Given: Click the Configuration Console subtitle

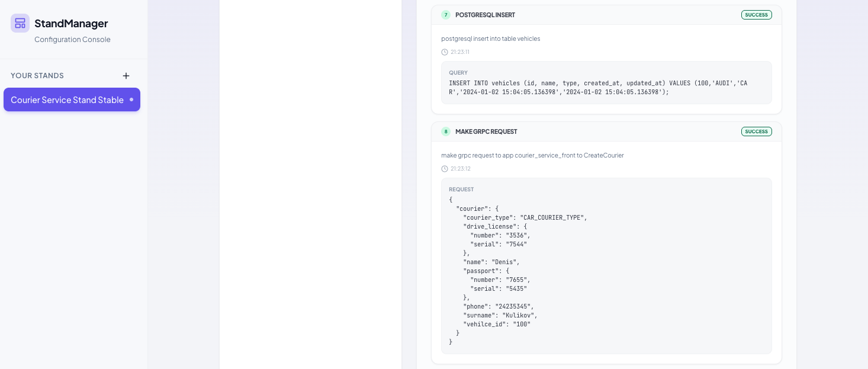Looking at the screenshot, I should (x=72, y=40).
